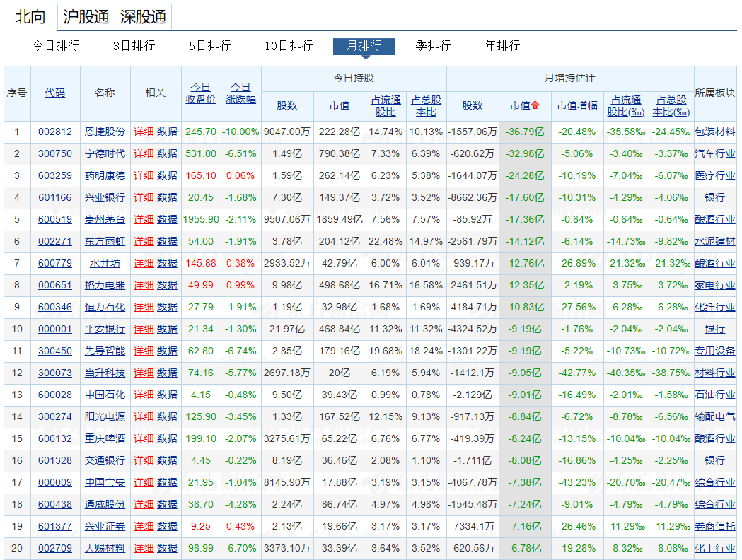Sort table by 今日收盘价 column header
742x560 pixels.
click(201, 93)
